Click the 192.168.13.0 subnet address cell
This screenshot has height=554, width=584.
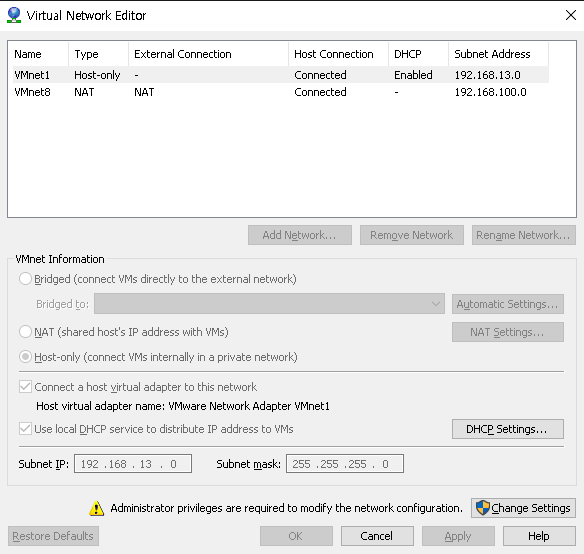click(488, 75)
